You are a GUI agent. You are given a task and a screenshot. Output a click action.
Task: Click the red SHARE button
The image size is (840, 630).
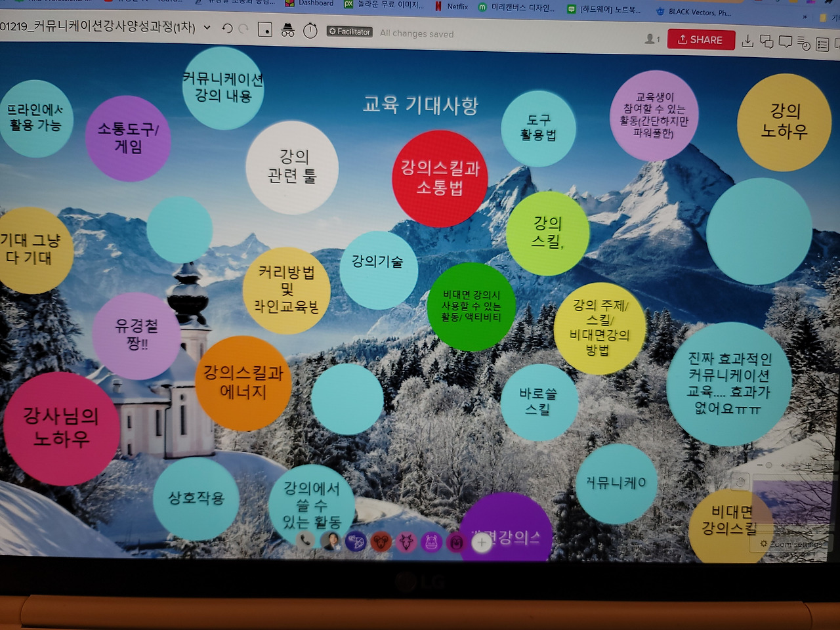[701, 39]
